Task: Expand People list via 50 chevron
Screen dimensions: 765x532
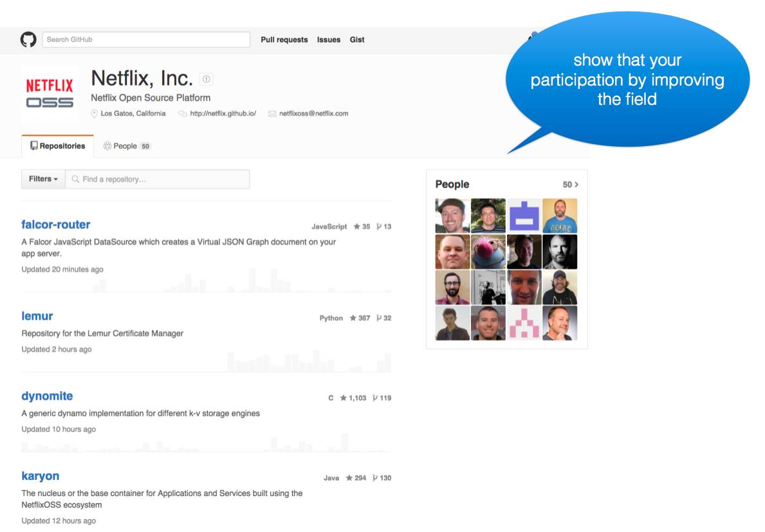Action: (570, 185)
